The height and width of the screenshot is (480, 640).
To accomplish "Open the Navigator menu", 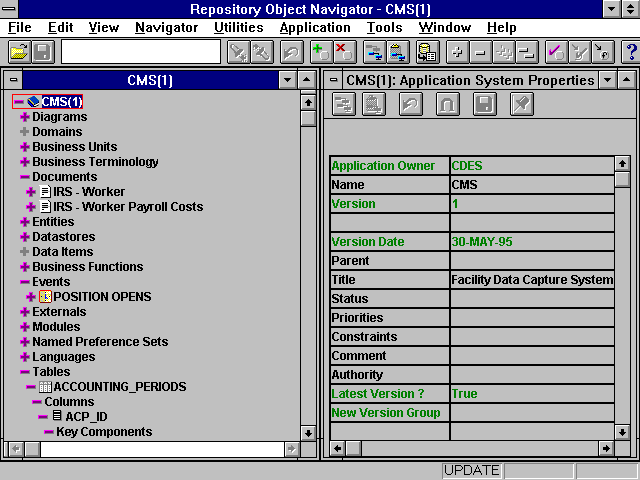I will (166, 27).
